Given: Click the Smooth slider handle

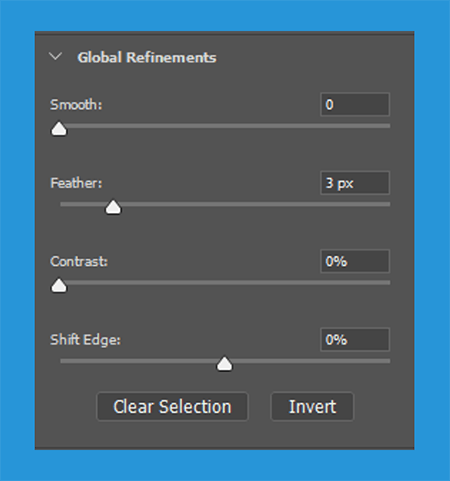Looking at the screenshot, I should (x=59, y=129).
